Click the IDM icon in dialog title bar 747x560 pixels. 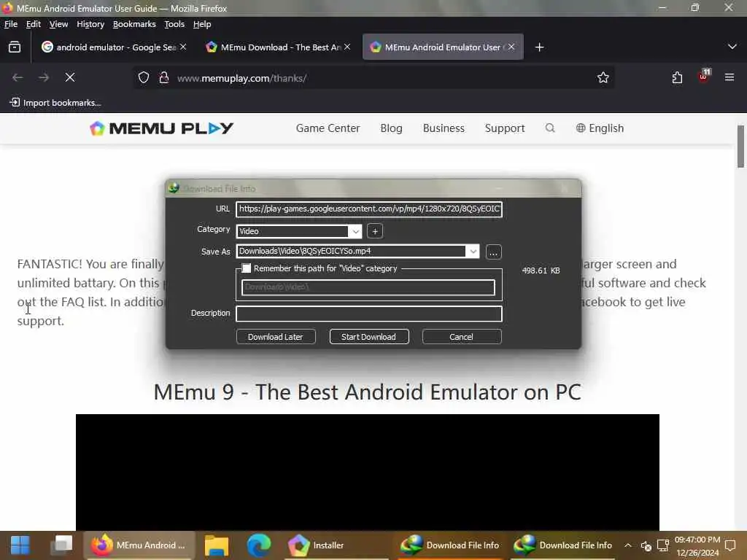pos(174,188)
